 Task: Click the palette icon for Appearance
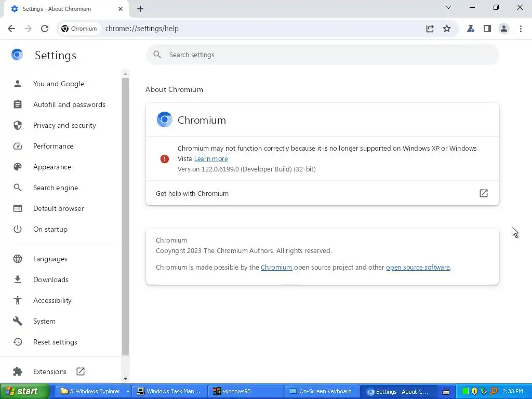coord(18,167)
